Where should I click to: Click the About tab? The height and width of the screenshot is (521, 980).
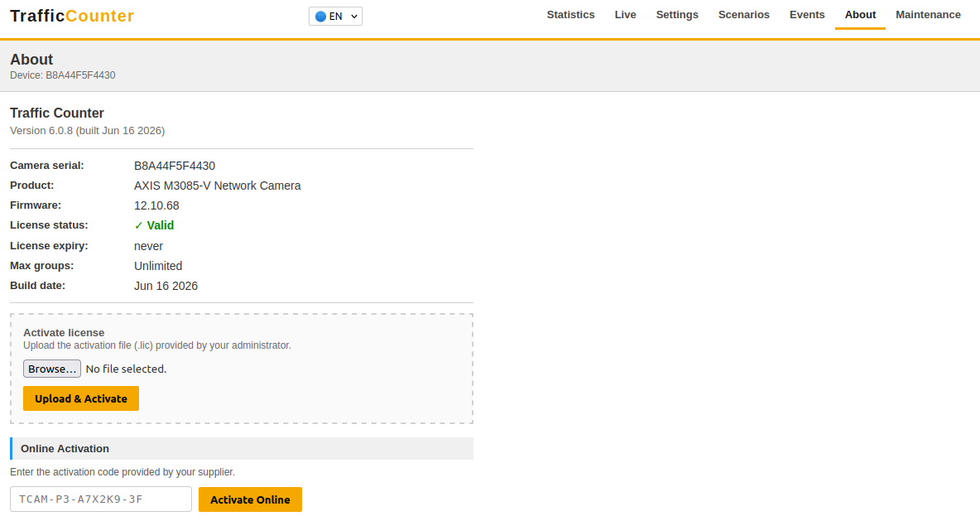pyautogui.click(x=860, y=15)
